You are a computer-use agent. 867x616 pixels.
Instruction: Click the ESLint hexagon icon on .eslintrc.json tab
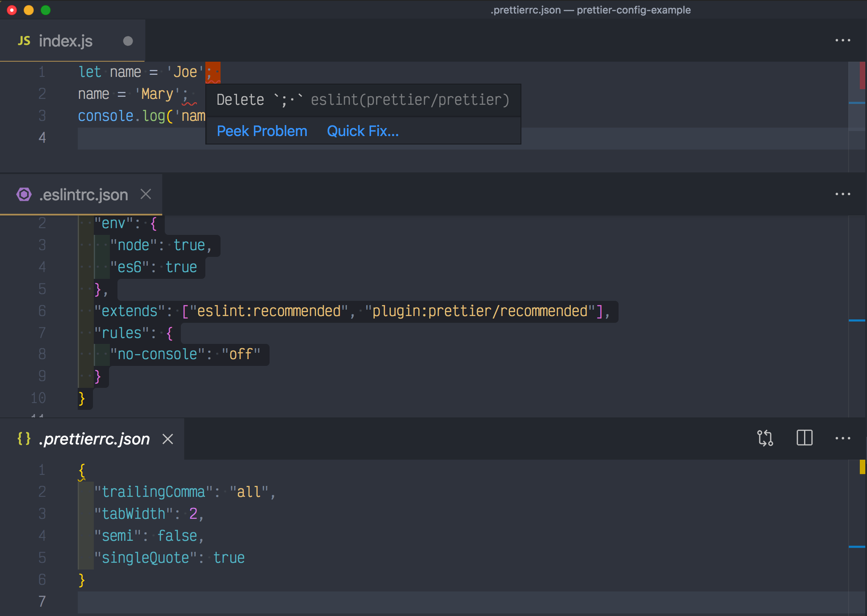coord(24,194)
